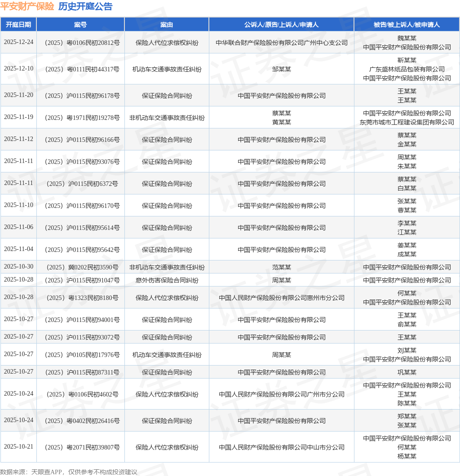The height and width of the screenshot is (476, 460).
Task: Click the hearing date 2025-12-24
Action: pos(18,42)
